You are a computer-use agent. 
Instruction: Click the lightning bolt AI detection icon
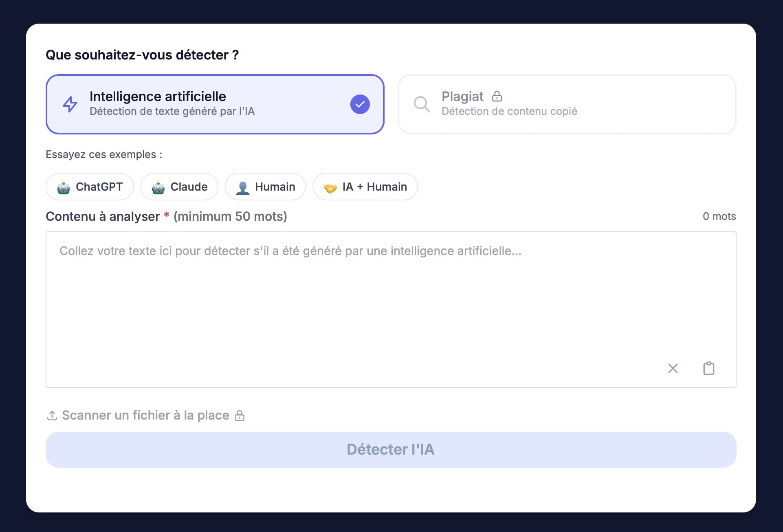(x=70, y=104)
